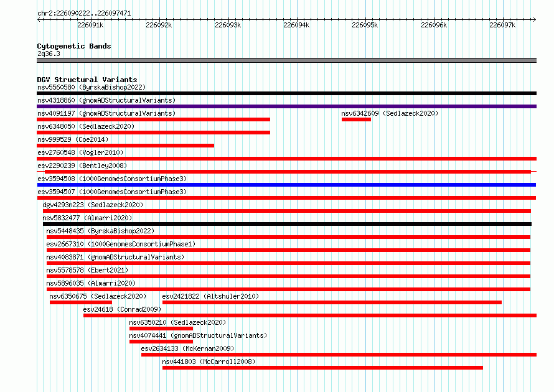This screenshot has height=392, width=554.
Task: Open nsv5832477 (Almarri2020) variant label
Action: tap(87, 218)
